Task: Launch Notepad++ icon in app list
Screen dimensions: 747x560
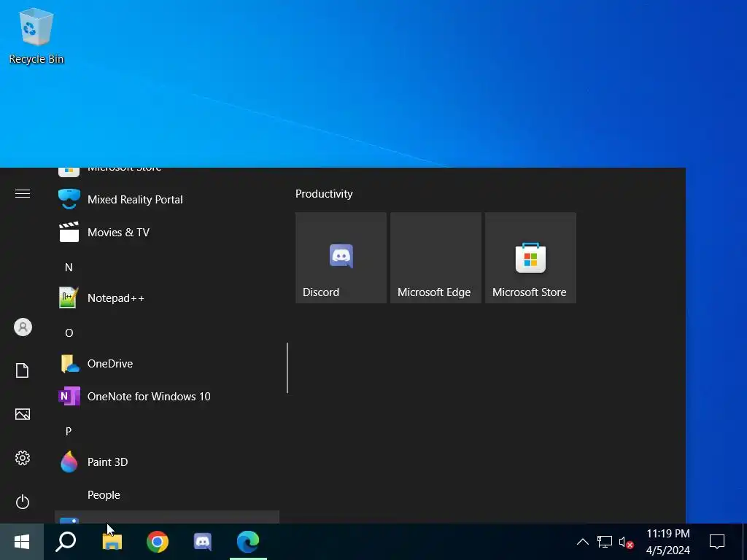Action: point(69,297)
